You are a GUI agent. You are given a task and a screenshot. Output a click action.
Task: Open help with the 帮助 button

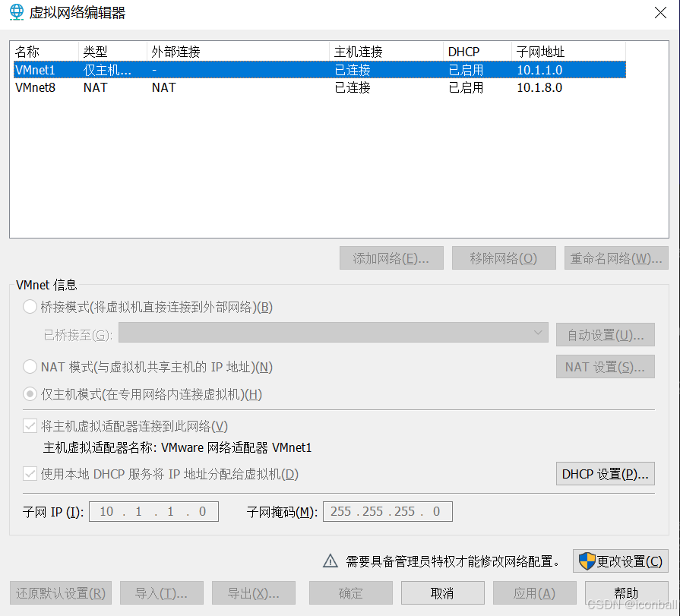(626, 593)
